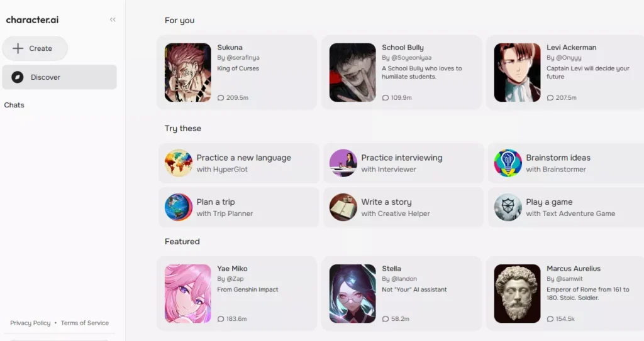Open the Marcus Aurelius bust image
This screenshot has width=644, height=341.
pyautogui.click(x=517, y=293)
